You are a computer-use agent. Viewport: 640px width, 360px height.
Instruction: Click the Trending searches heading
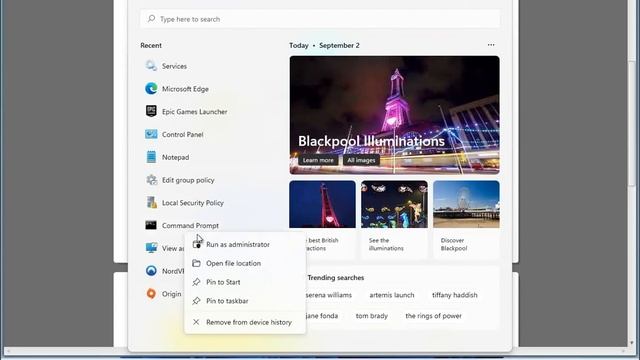(x=336, y=278)
